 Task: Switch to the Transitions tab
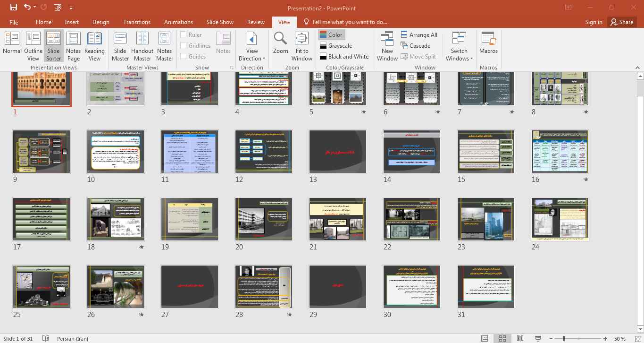pos(136,22)
